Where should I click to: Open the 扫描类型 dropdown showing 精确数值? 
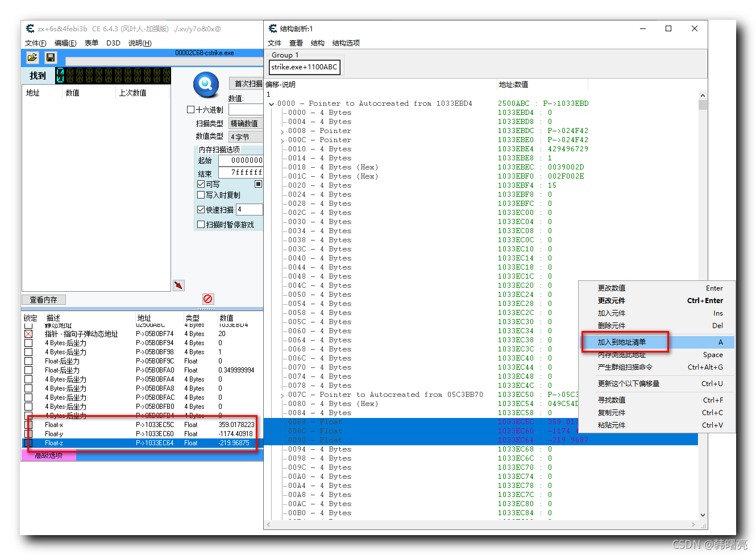point(246,123)
